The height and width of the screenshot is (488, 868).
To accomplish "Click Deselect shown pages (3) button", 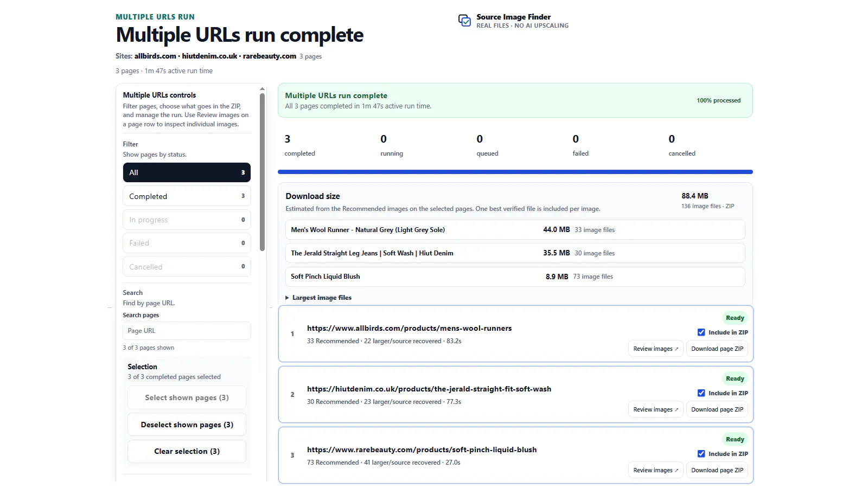I will [187, 425].
